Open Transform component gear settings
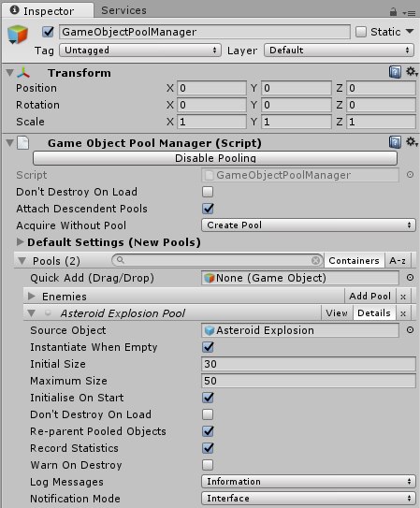420x508 pixels. coord(412,72)
